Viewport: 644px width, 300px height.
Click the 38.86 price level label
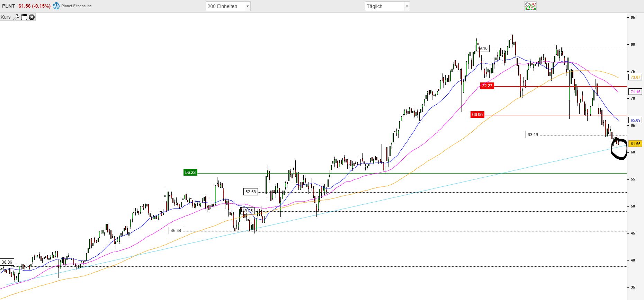[7, 262]
